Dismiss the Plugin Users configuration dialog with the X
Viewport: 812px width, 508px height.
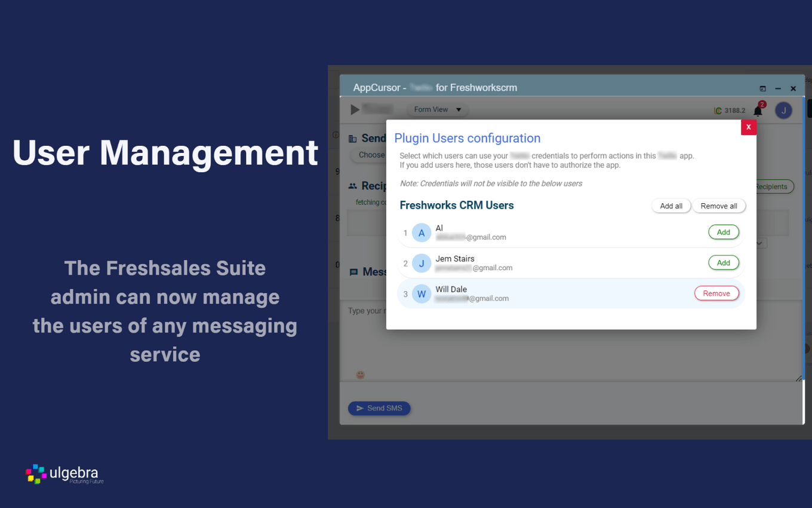tap(748, 127)
